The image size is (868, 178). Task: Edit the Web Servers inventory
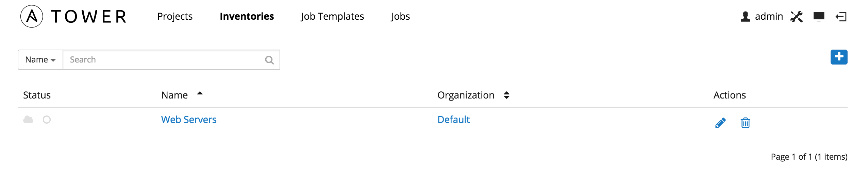720,123
